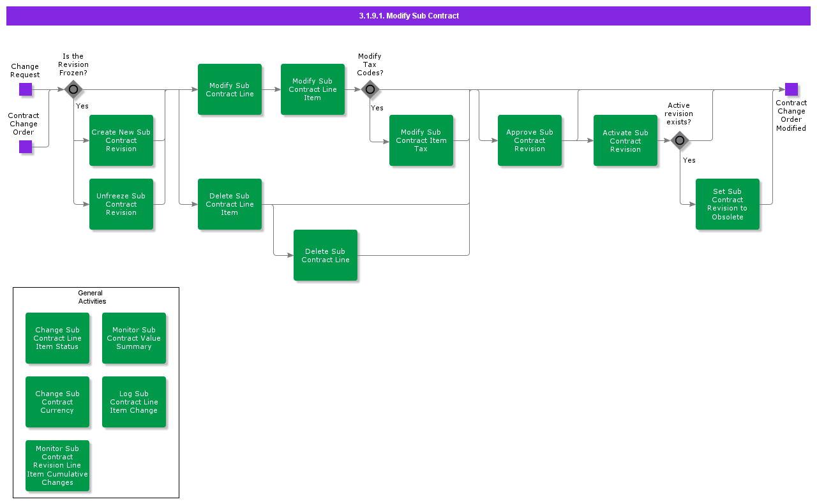The height and width of the screenshot is (504, 817).
Task: Select the Modify Sub Contract Line box
Action: point(230,89)
